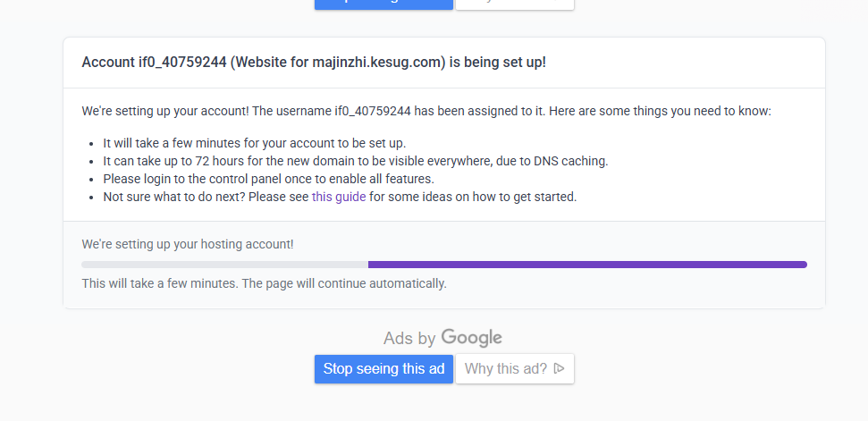868x421 pixels.
Task: Click username if0_40759244 in the intro paragraph
Action: pyautogui.click(x=372, y=112)
